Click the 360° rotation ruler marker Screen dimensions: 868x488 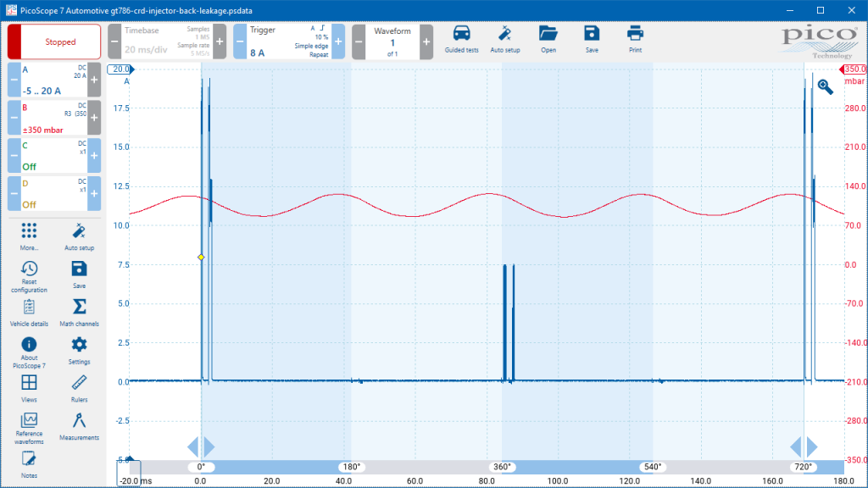[x=502, y=467]
